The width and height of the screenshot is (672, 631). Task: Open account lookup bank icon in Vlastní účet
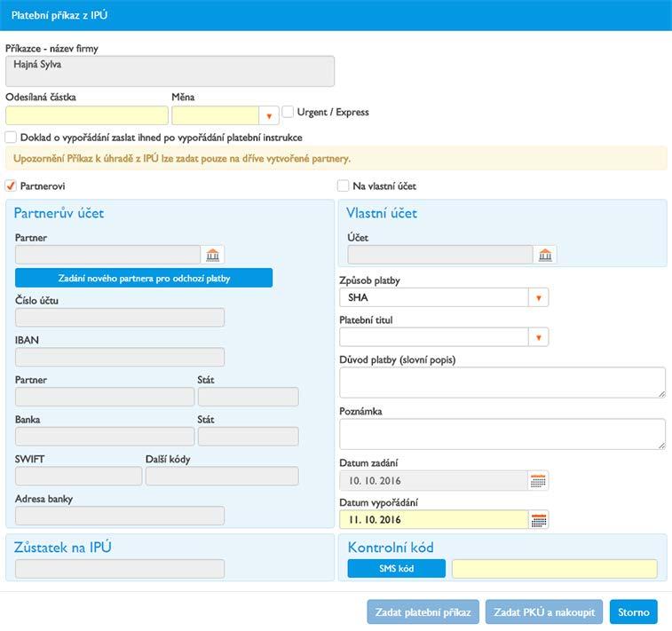point(545,255)
